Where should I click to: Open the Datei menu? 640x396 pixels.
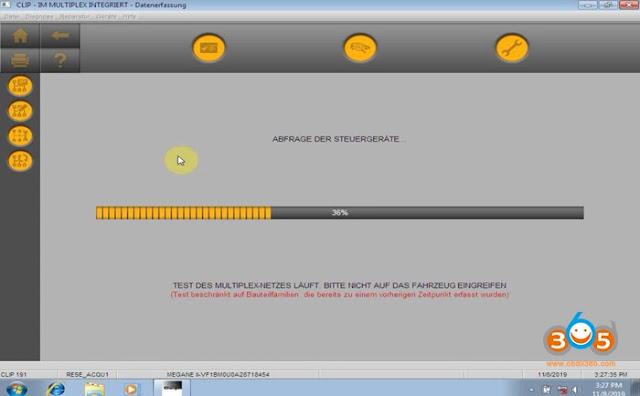12,17
